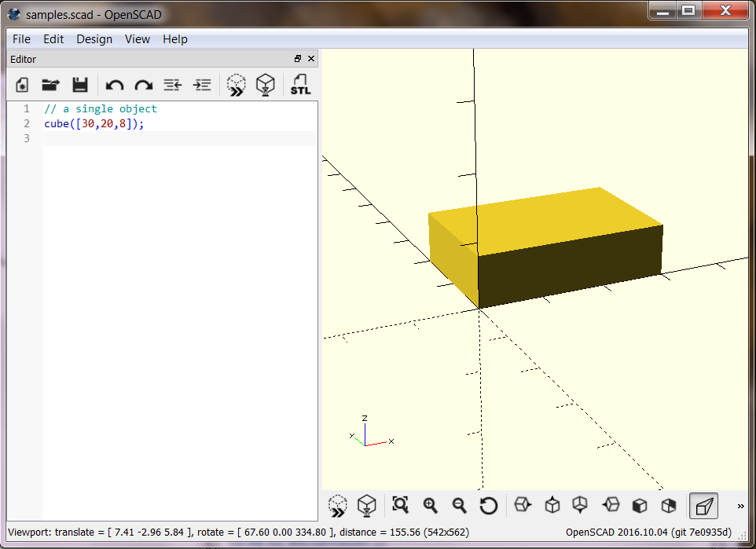Click the comment line '// a single object'
Image resolution: width=756 pixels, height=549 pixels.
coord(101,109)
